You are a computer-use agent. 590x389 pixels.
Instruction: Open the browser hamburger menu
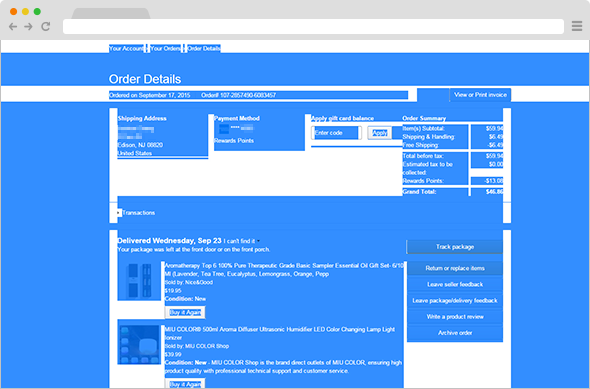(x=577, y=26)
